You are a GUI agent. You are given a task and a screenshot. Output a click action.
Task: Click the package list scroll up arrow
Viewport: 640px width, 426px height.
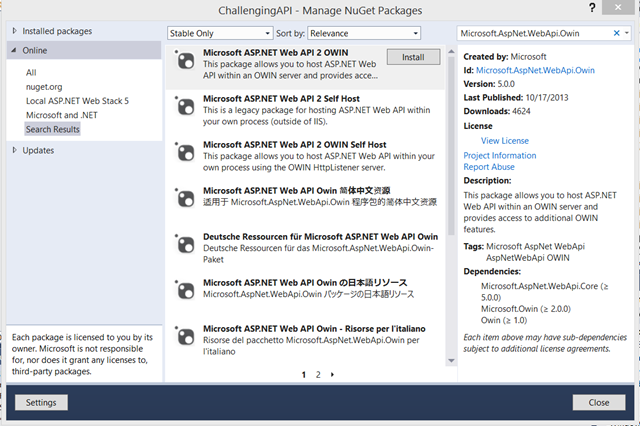coord(451,51)
